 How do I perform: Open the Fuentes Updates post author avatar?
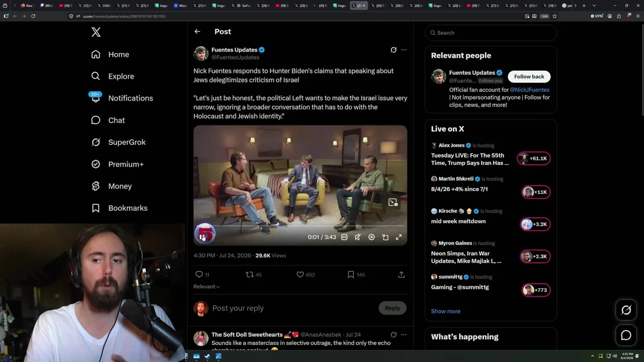point(201,53)
